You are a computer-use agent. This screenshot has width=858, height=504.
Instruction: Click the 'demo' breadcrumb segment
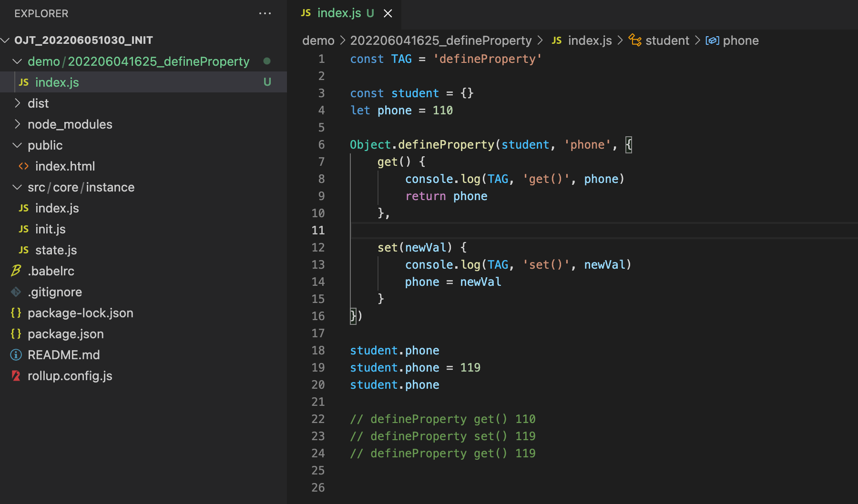(318, 40)
